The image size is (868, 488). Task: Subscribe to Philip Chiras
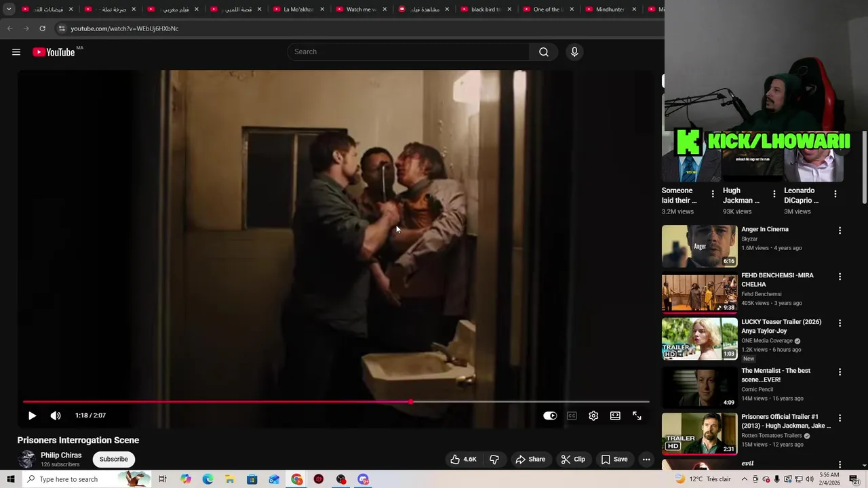[x=114, y=460]
